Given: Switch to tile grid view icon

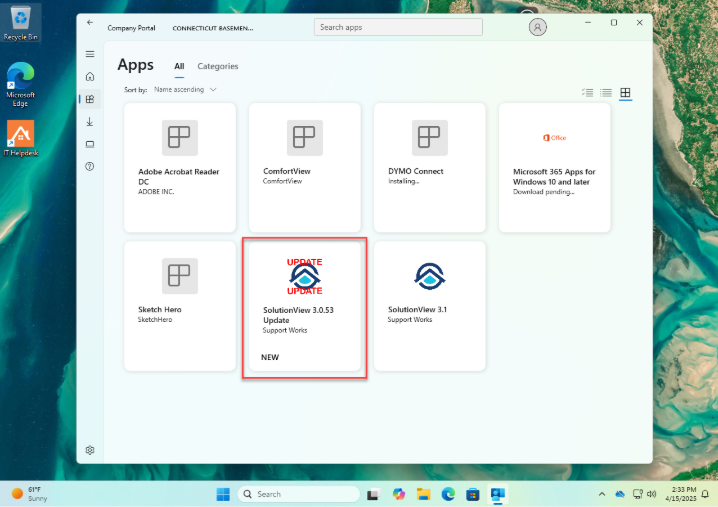Looking at the screenshot, I should [625, 93].
